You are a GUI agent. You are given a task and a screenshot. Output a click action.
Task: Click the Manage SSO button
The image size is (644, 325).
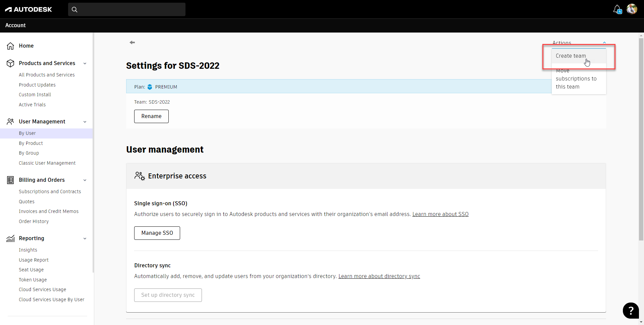point(157,233)
